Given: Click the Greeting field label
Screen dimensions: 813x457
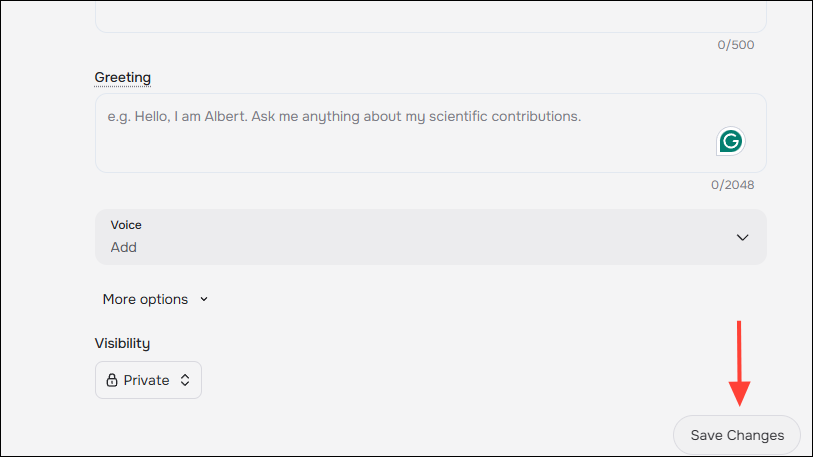Looking at the screenshot, I should point(123,77).
